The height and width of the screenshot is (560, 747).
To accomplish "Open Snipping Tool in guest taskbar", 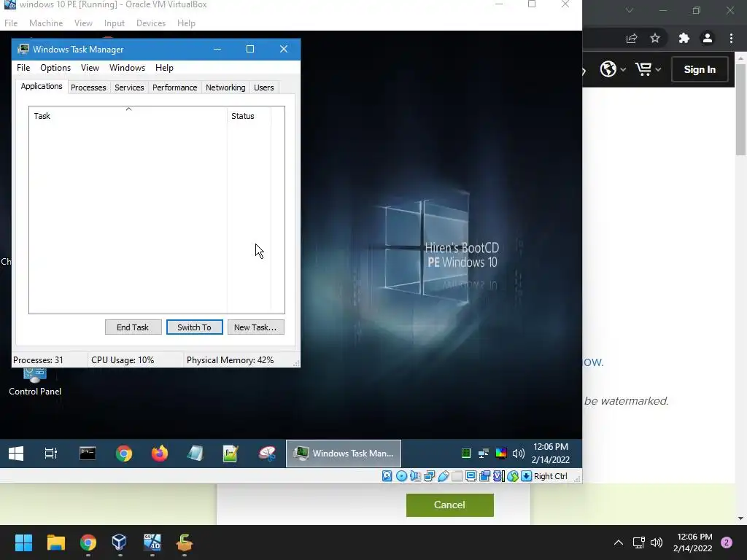I will pyautogui.click(x=267, y=454).
